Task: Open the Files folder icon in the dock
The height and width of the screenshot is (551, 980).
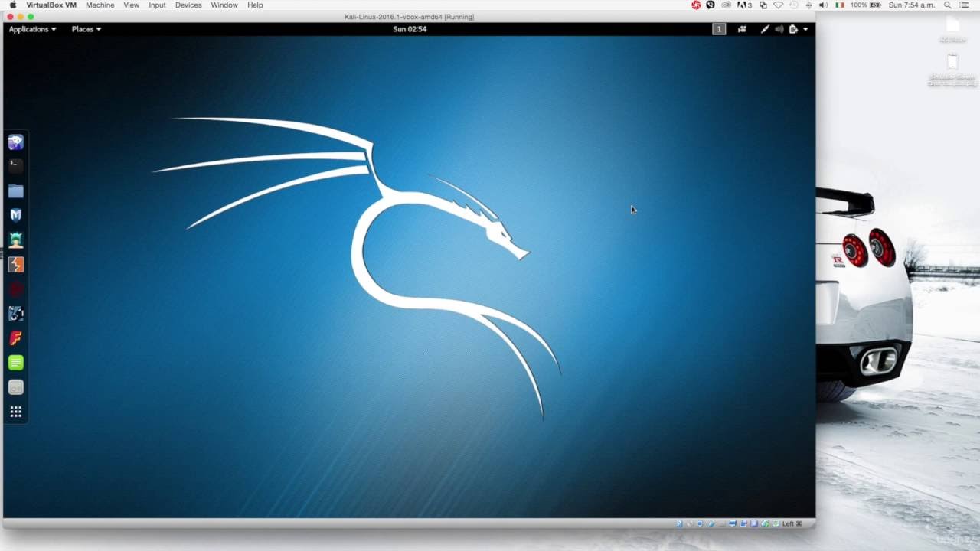Action: 15,191
